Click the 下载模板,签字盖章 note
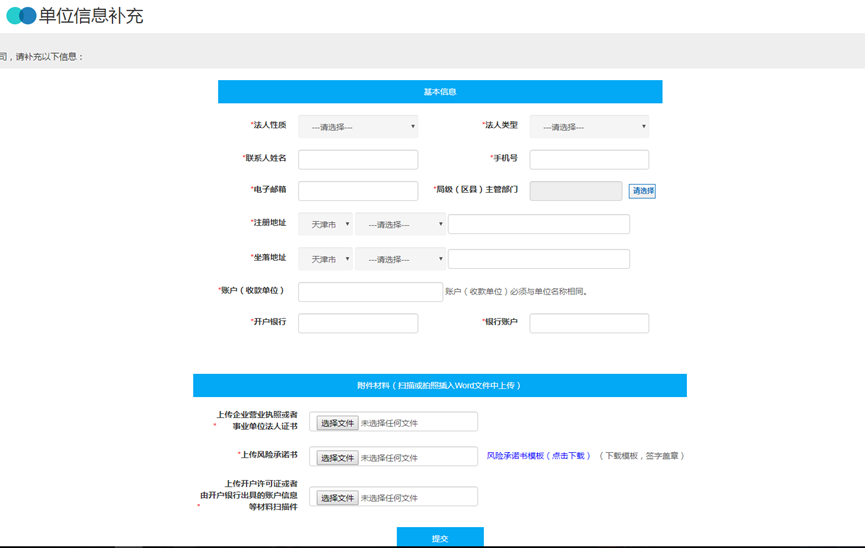865x548 pixels. pos(642,456)
